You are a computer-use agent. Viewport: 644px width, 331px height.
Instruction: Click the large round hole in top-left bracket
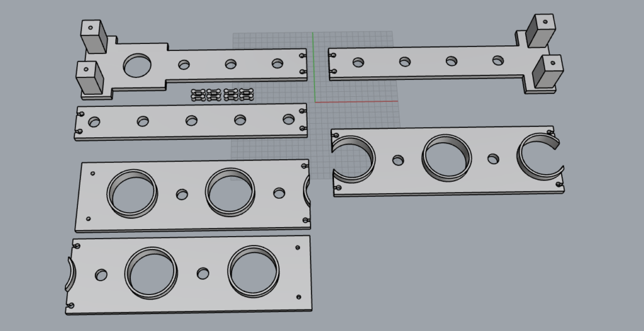[x=137, y=65]
